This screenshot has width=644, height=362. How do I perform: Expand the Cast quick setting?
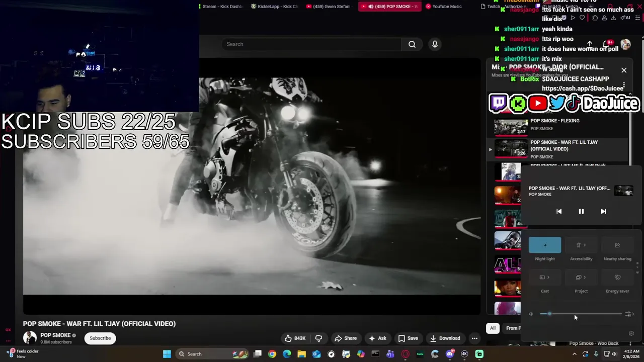[x=545, y=278]
